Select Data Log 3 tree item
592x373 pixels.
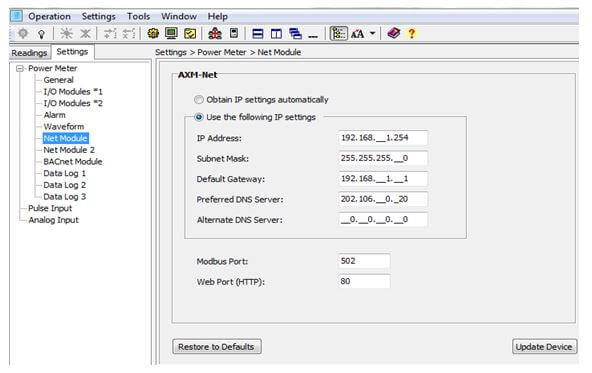(65, 197)
